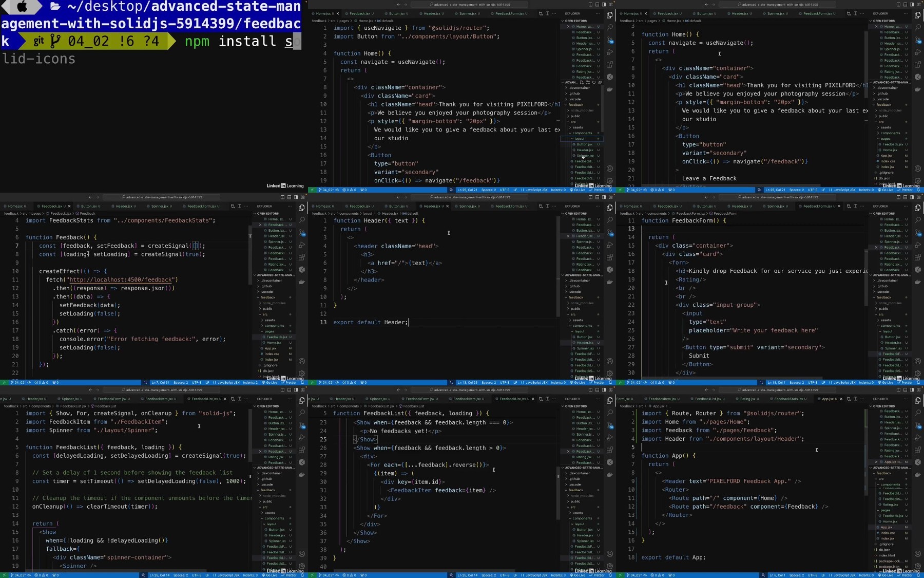Screen dimensions: 924x578
Task: Click command center search box in Header.jsx window
Action: (469, 197)
